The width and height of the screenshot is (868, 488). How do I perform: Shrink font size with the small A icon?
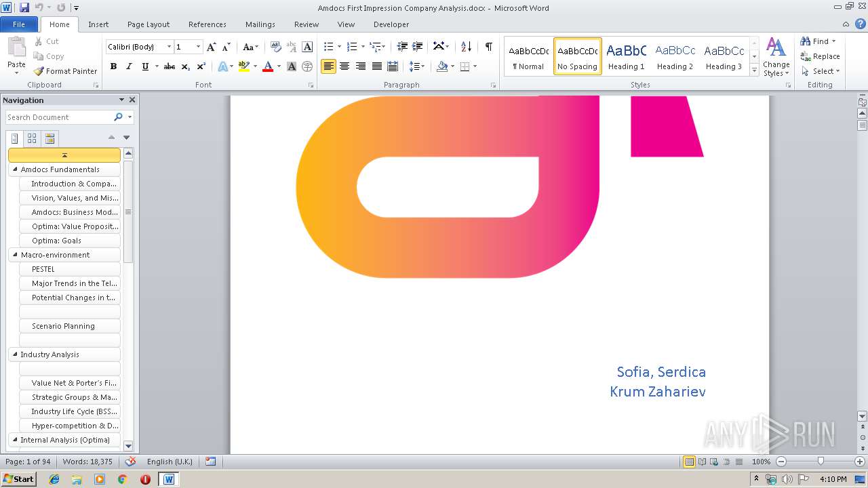[226, 47]
